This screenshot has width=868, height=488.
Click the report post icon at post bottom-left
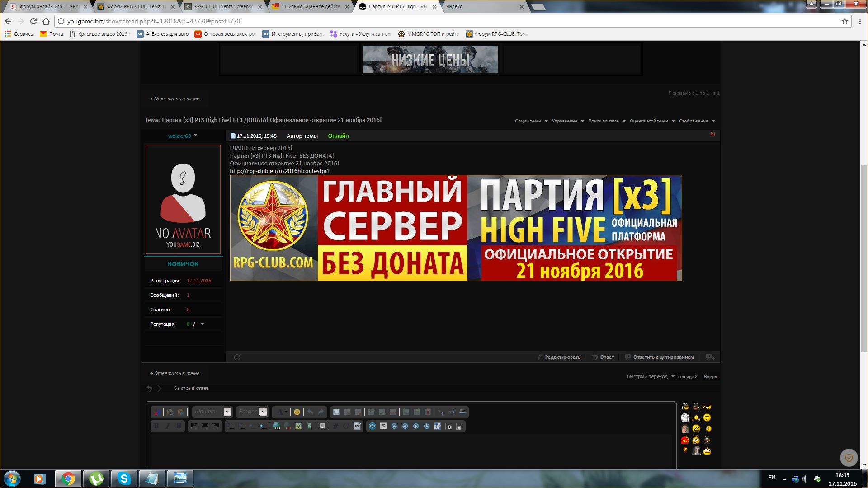tap(237, 357)
